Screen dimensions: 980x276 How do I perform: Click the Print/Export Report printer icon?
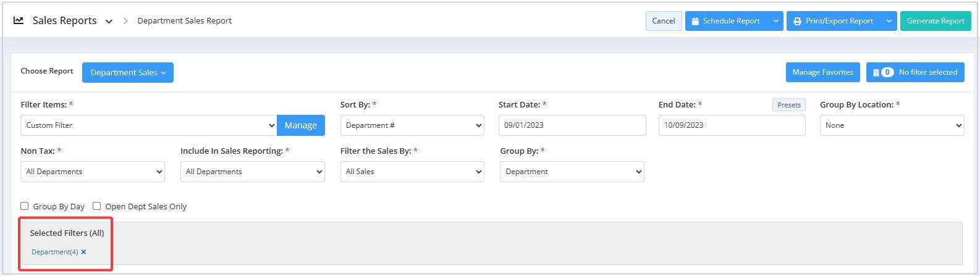(x=798, y=21)
